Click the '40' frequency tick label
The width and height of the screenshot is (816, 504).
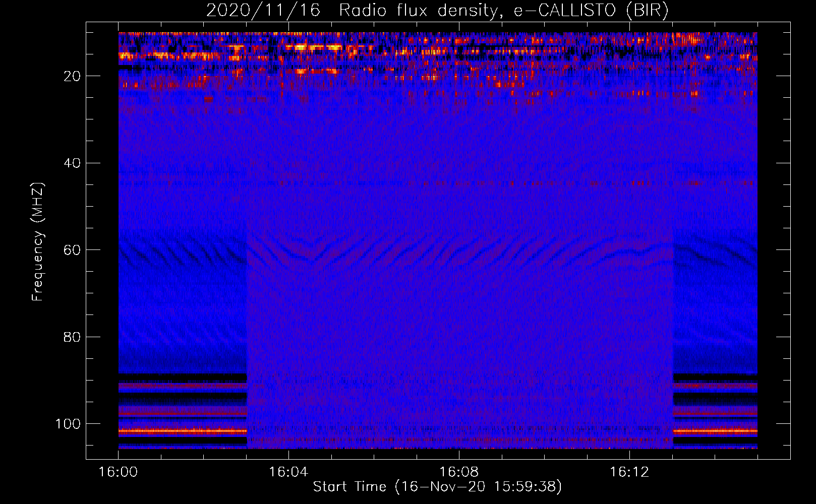(72, 163)
